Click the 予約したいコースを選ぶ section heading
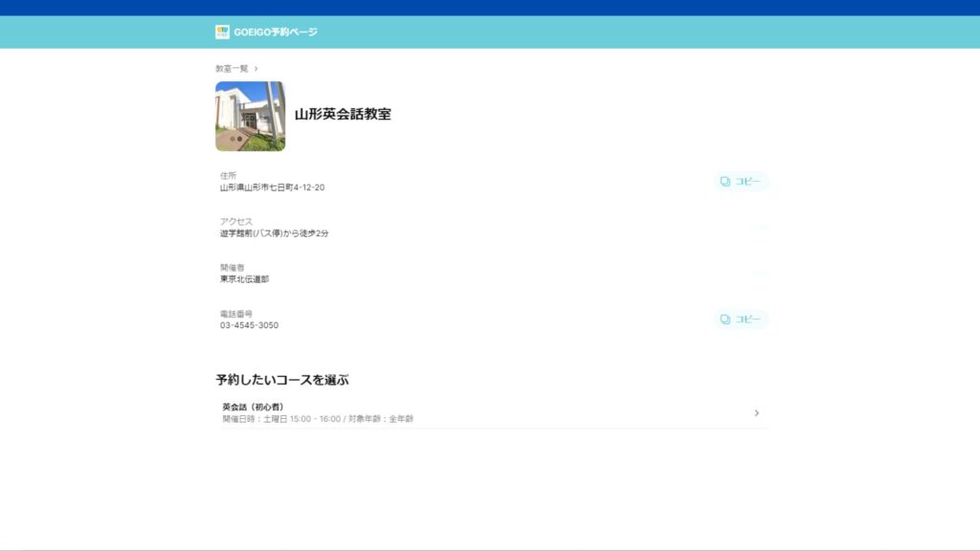This screenshot has width=980, height=551. (282, 380)
